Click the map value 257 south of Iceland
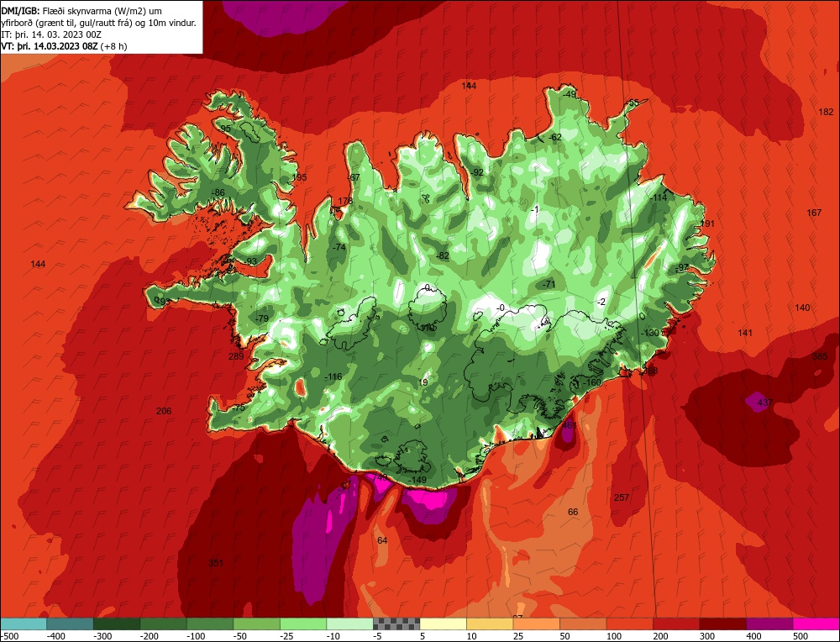This screenshot has width=840, height=642. click(622, 497)
